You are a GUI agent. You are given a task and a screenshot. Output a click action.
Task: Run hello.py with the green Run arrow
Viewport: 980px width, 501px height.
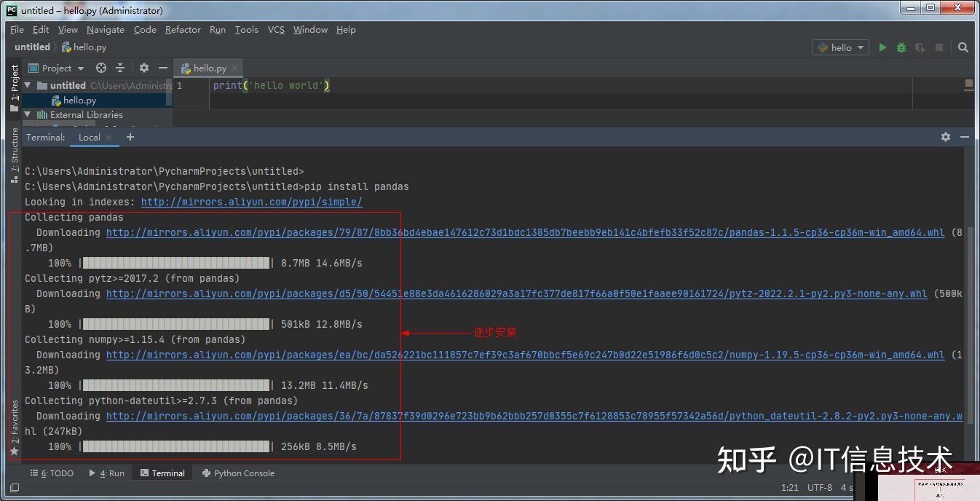pos(882,47)
